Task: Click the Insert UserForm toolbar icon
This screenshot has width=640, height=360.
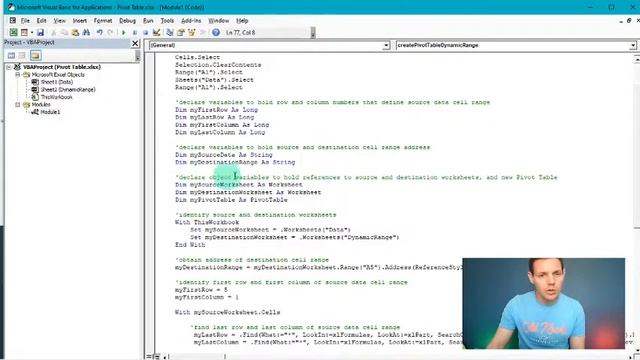Action: point(24,32)
